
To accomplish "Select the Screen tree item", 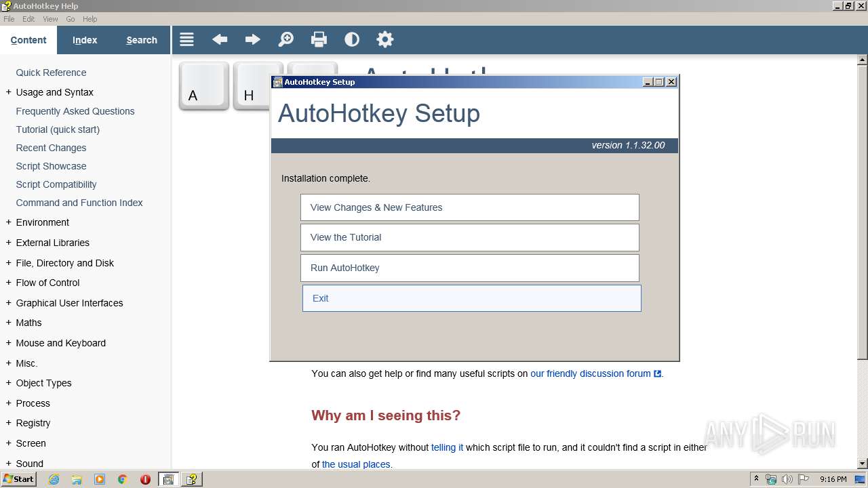I will [x=31, y=443].
